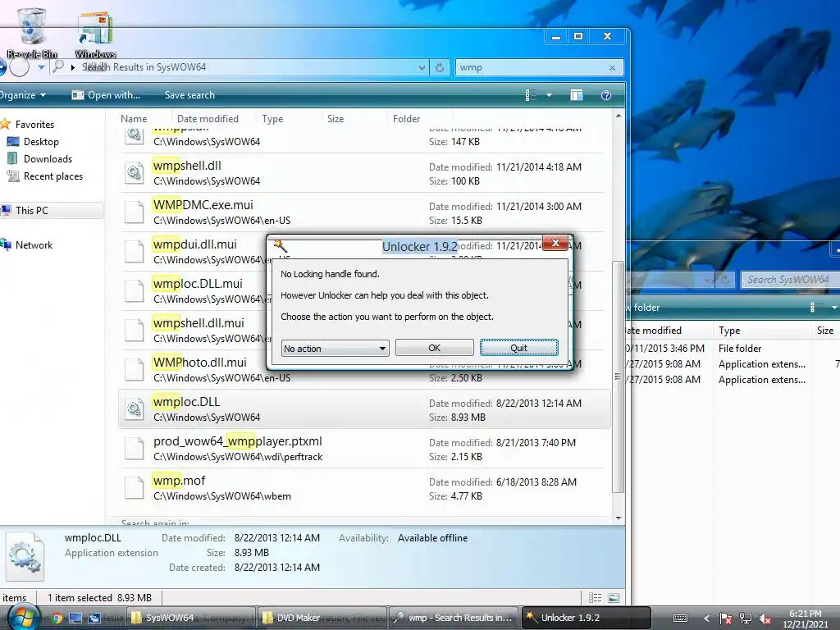Click the results list vertical scrollbar thumb
This screenshot has width=840, height=630.
point(619,377)
